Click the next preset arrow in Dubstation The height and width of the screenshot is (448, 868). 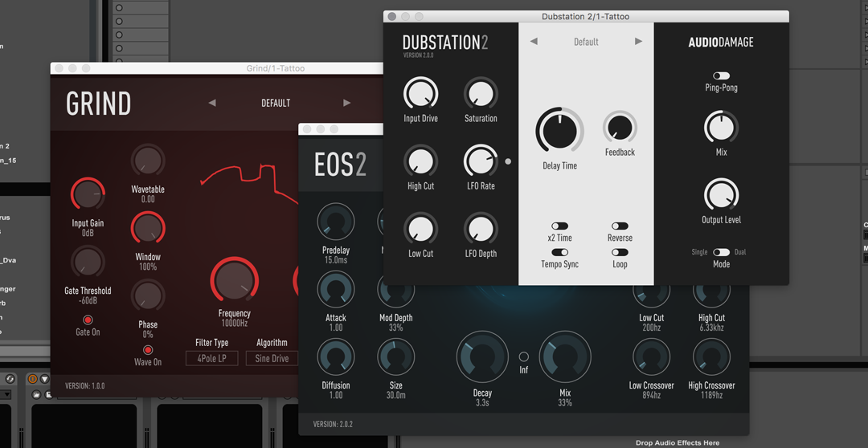(639, 42)
